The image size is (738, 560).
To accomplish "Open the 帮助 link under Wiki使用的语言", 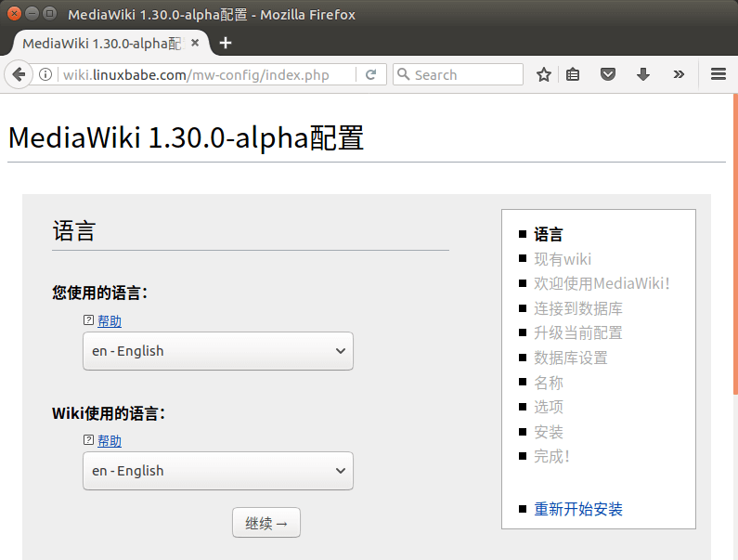I will tap(110, 441).
